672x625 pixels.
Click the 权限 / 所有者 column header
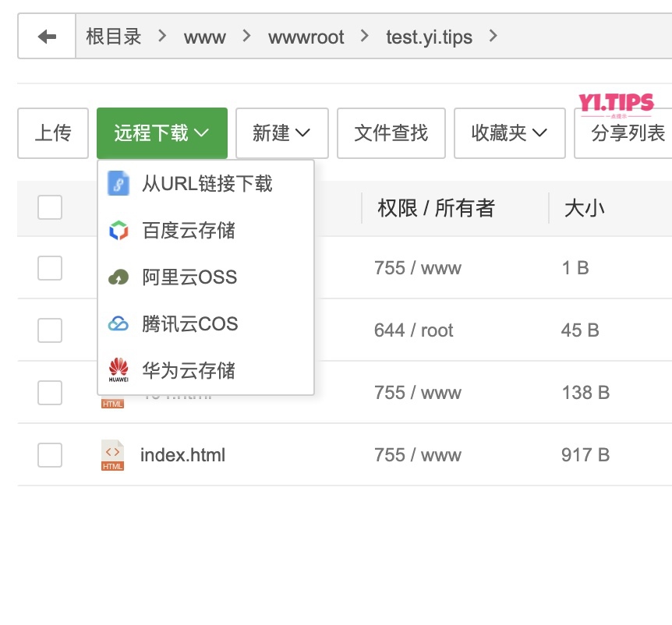point(437,208)
